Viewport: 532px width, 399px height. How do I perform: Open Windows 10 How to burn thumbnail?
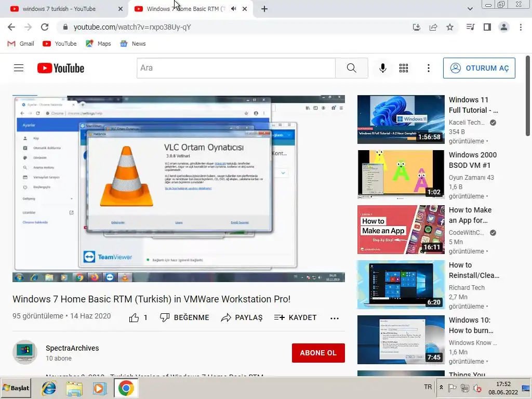[401, 340]
